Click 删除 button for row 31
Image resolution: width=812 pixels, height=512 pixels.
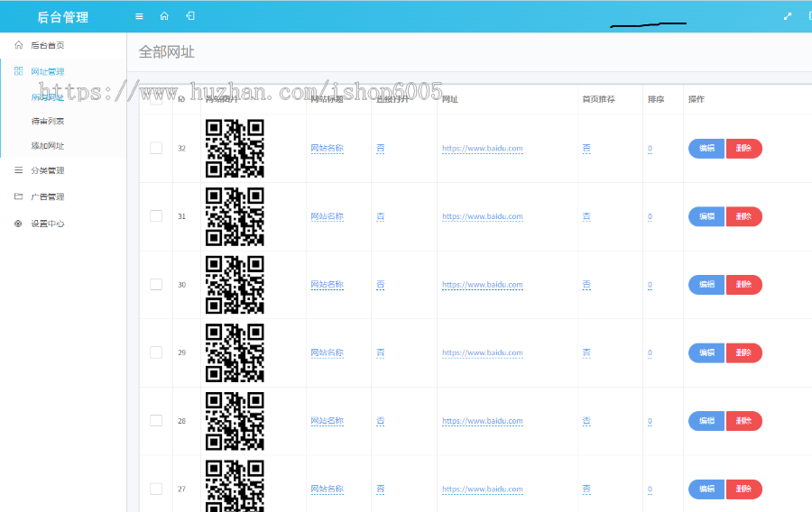click(x=744, y=216)
